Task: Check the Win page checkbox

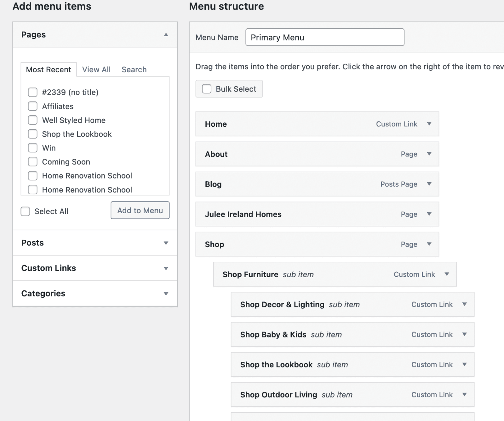Action: (x=33, y=148)
